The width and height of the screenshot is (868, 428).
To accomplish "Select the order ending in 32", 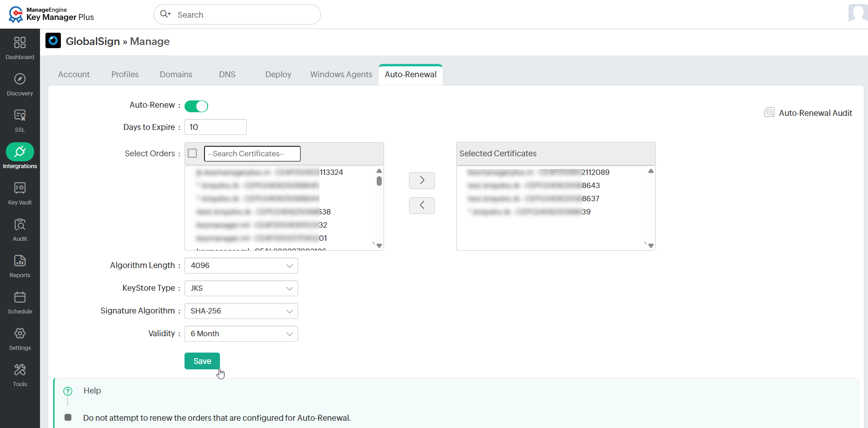I will tap(261, 225).
